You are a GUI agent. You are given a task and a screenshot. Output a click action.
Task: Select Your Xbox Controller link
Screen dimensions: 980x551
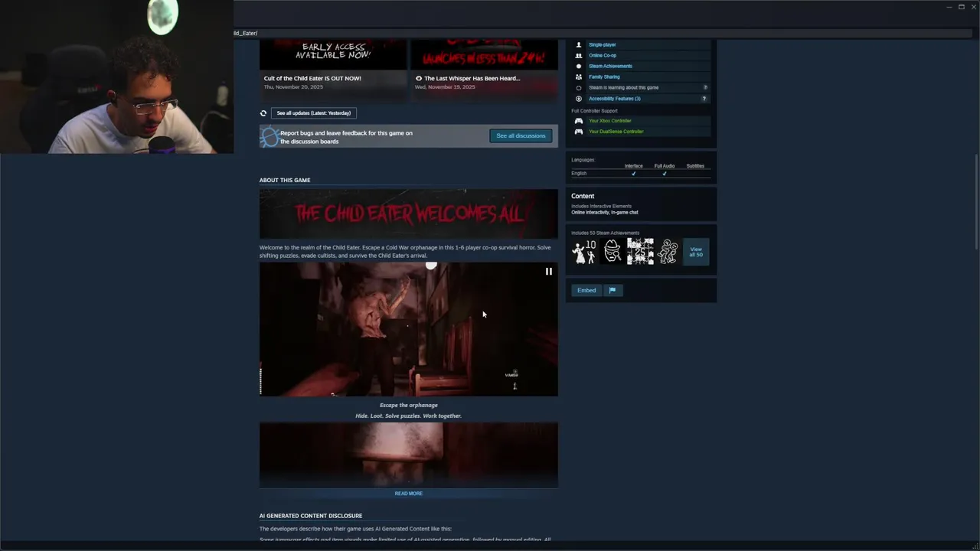point(610,121)
